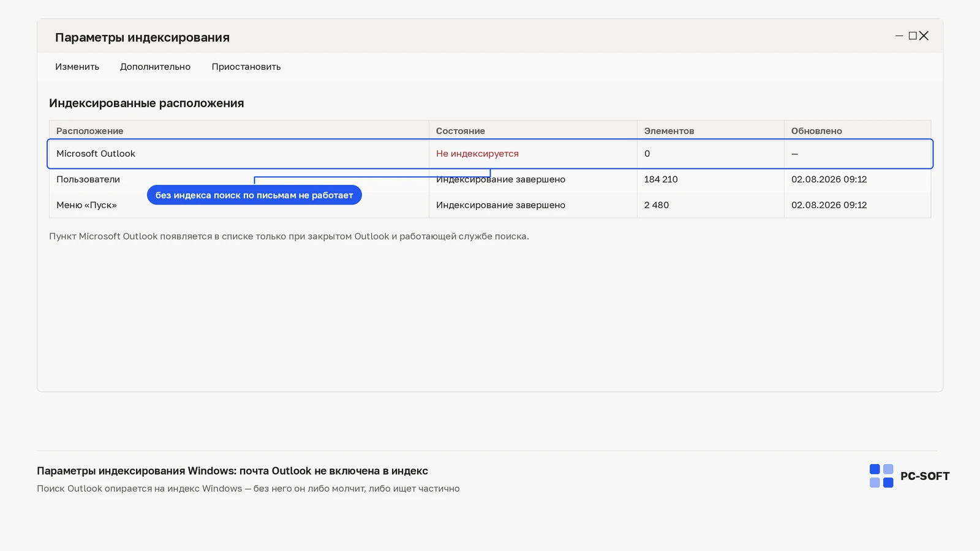Click the 184 210 items count
The image size is (980, 551).
tap(661, 179)
